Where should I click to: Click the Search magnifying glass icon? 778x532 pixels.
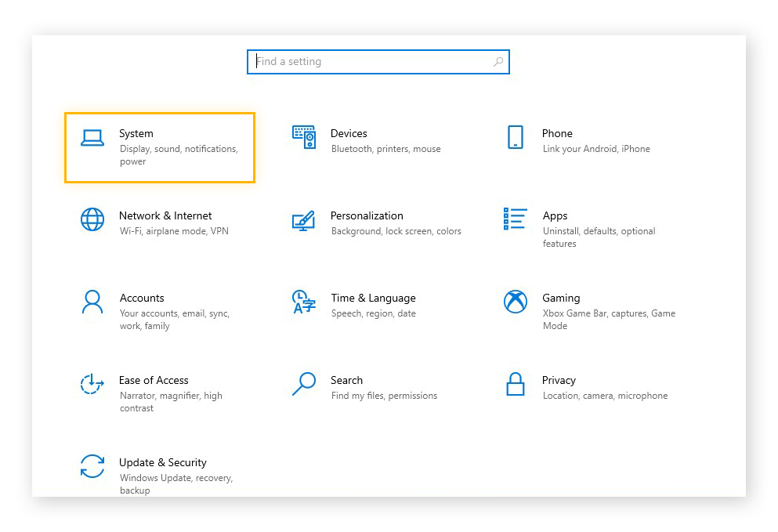[304, 384]
